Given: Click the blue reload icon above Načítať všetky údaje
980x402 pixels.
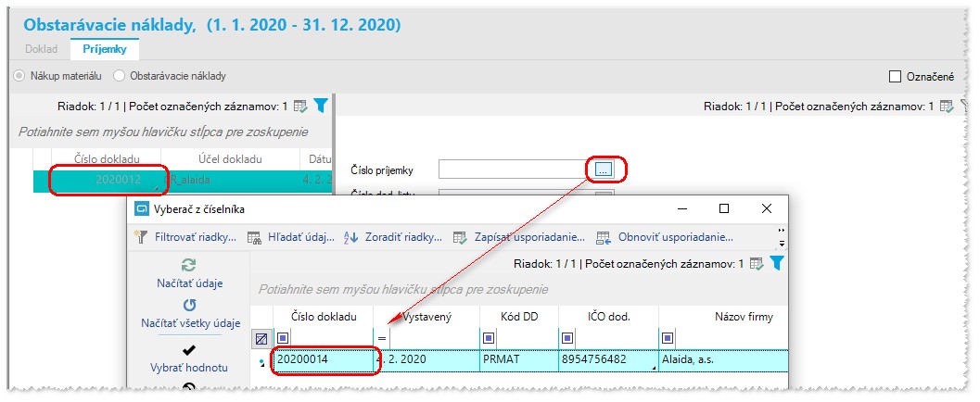Looking at the screenshot, I should pyautogui.click(x=189, y=306).
